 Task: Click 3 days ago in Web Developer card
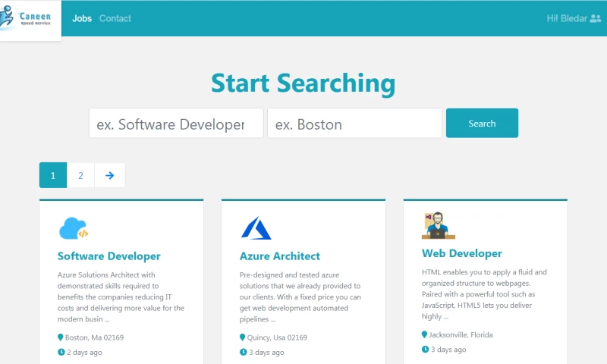point(448,350)
